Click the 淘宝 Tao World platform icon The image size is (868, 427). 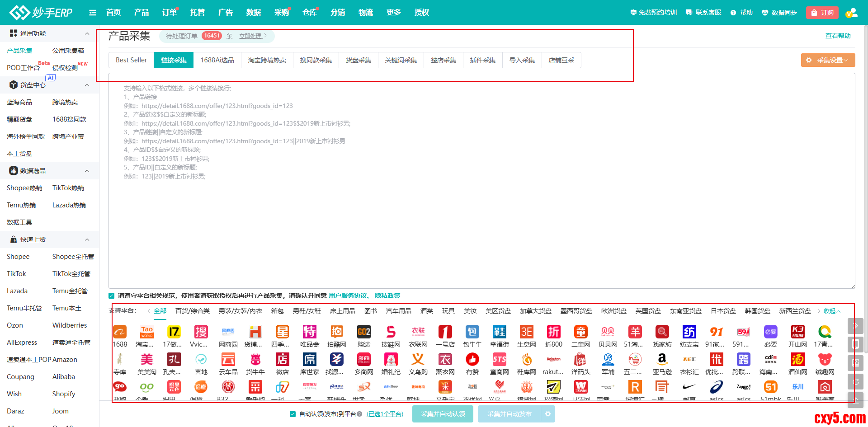(x=147, y=332)
